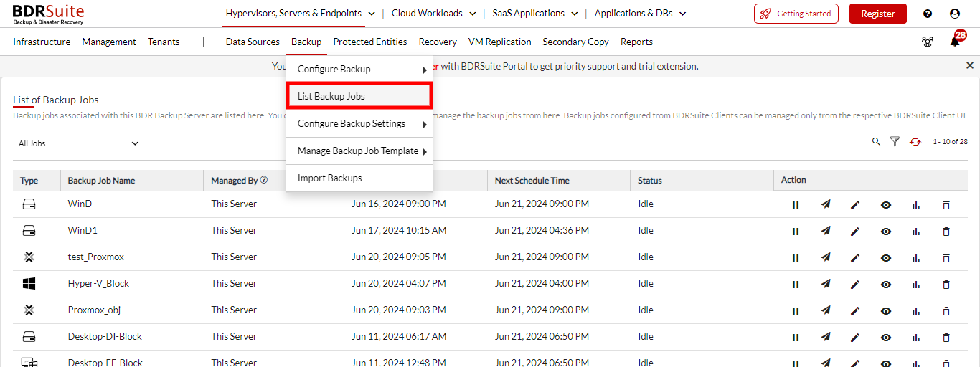
Task: Pause the WinD backup job
Action: (x=796, y=205)
